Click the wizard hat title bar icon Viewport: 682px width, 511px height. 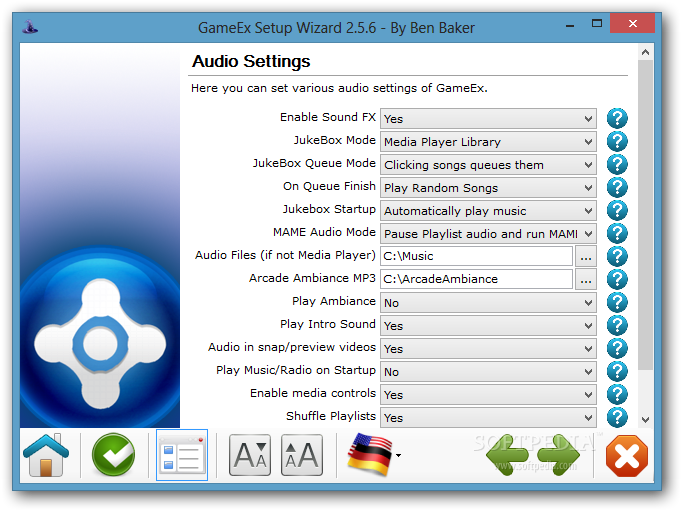click(x=30, y=27)
